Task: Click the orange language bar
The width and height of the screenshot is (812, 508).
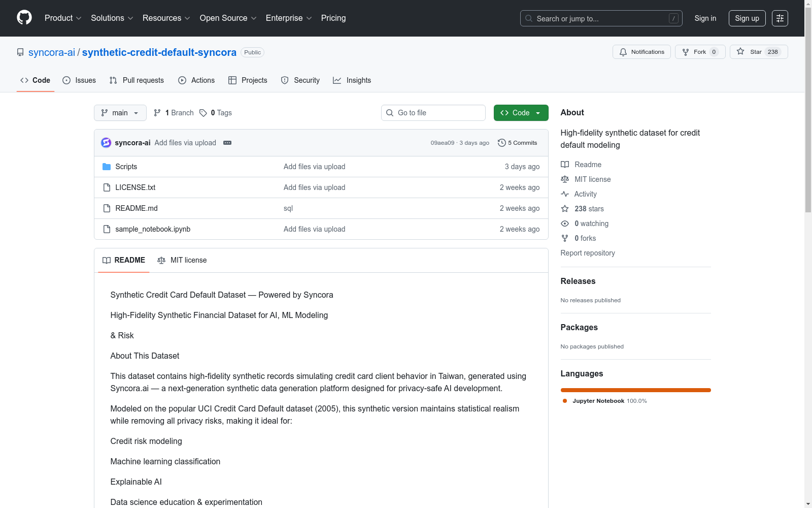Action: 636,390
